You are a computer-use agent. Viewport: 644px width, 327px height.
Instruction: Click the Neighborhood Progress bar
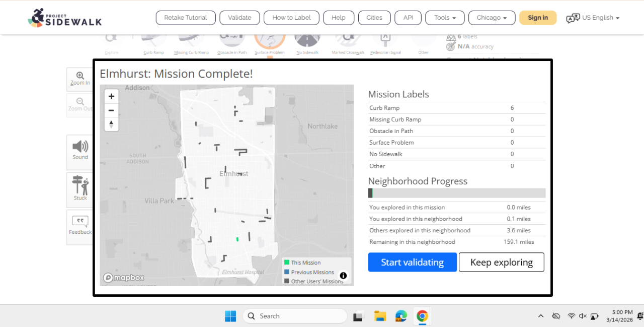457,193
